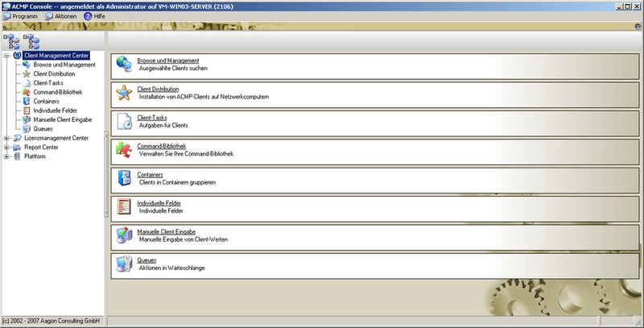This screenshot has height=328, width=644.
Task: Click the collapse-all tree icon in the sidebar toolbar
Action: 31,42
